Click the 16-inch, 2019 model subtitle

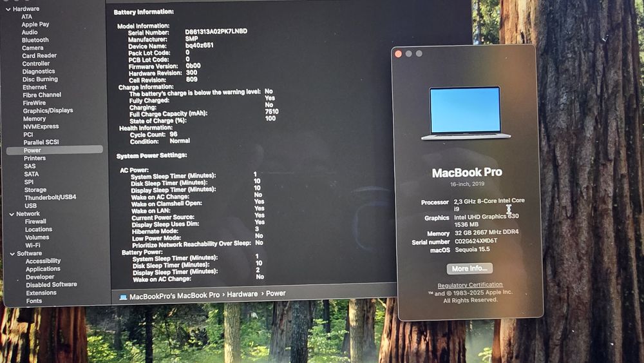pyautogui.click(x=467, y=184)
